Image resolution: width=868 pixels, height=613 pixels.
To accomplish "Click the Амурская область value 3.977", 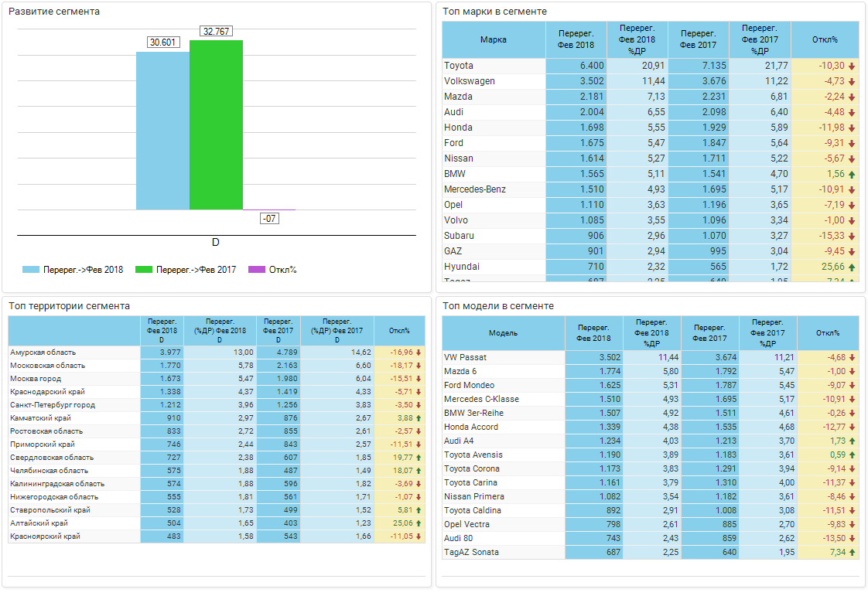I will [162, 352].
